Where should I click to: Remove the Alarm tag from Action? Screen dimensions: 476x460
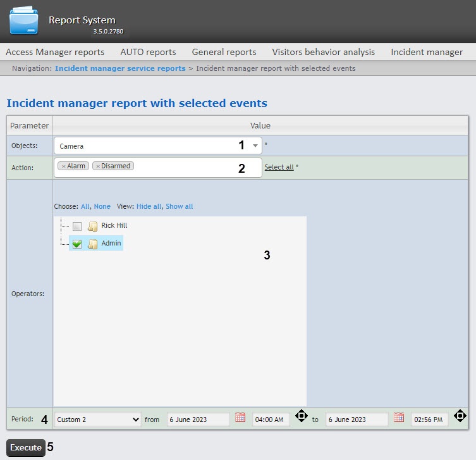[63, 166]
